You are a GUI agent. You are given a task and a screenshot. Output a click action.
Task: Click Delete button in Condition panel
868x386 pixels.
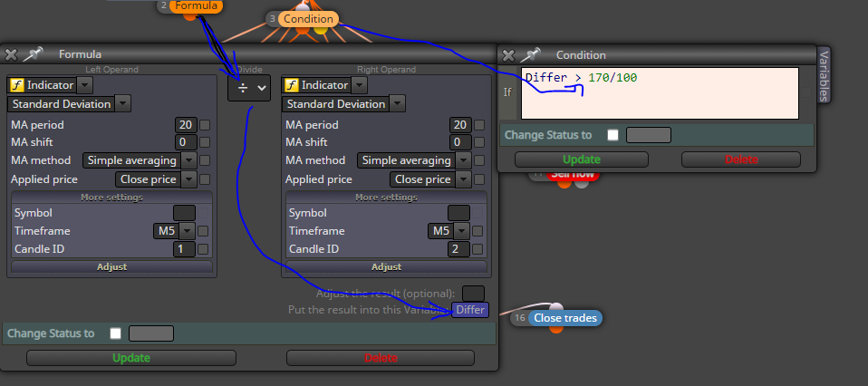740,159
